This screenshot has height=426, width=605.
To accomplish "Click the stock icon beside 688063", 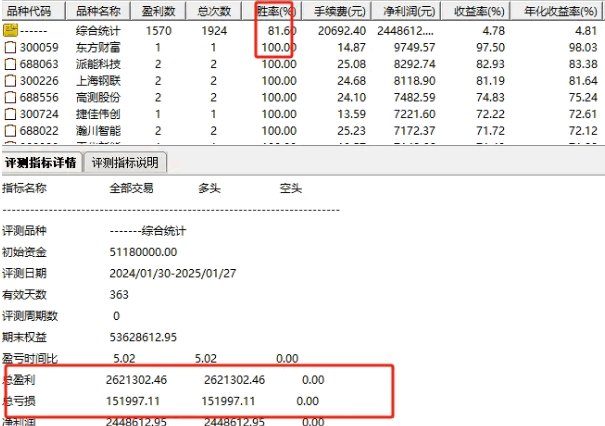I will click(10, 64).
